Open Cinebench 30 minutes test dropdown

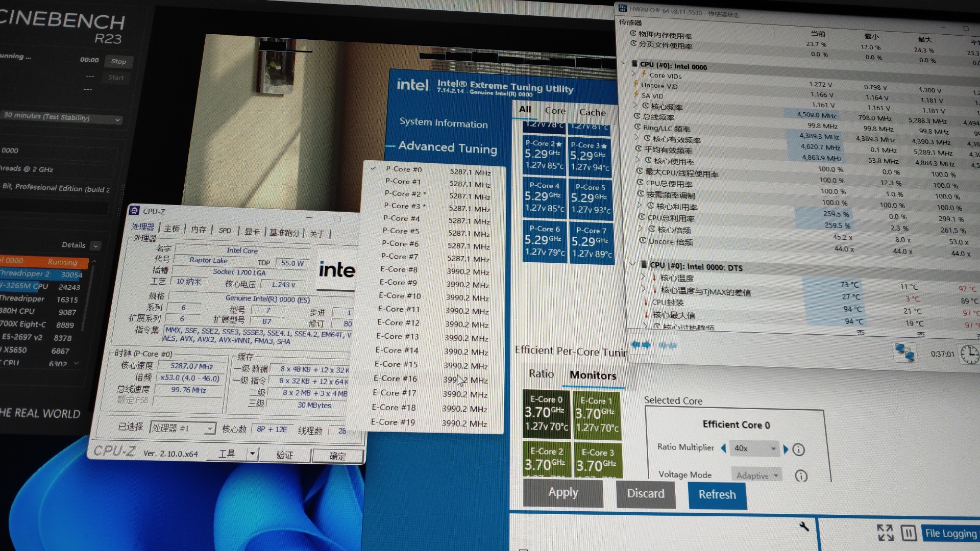61,117
